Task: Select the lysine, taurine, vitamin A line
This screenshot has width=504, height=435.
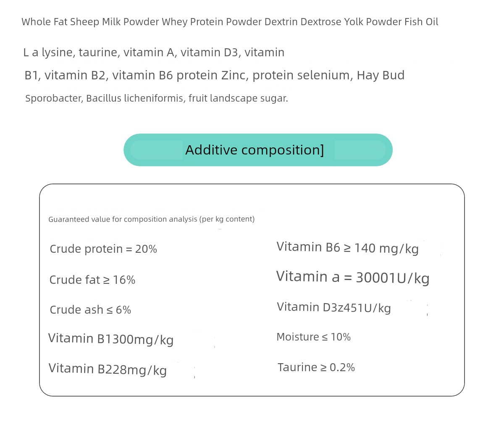Action: tap(154, 52)
